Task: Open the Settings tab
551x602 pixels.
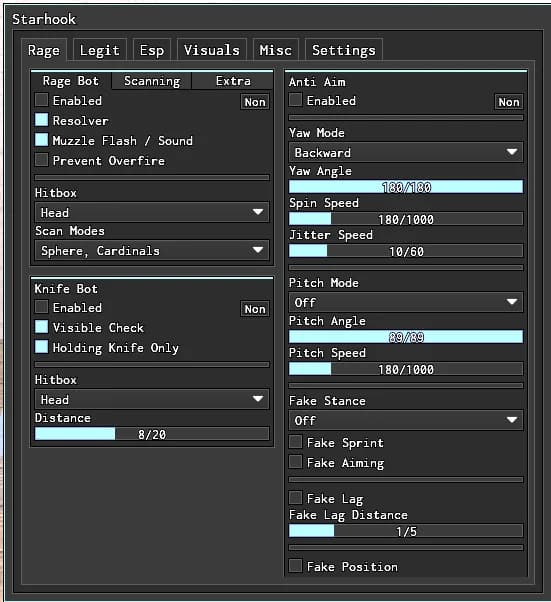Action: click(344, 50)
